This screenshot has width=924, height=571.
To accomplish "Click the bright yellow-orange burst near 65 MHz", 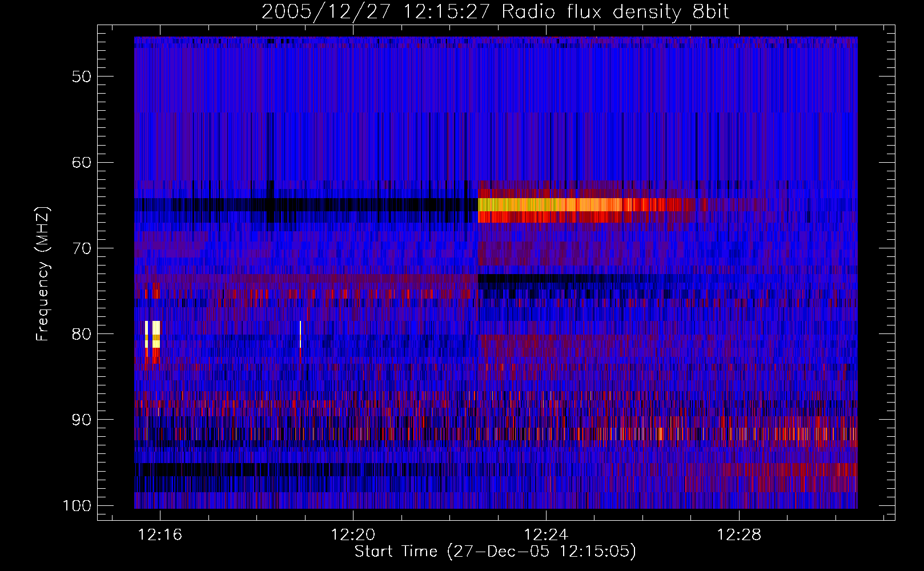I will [550, 205].
